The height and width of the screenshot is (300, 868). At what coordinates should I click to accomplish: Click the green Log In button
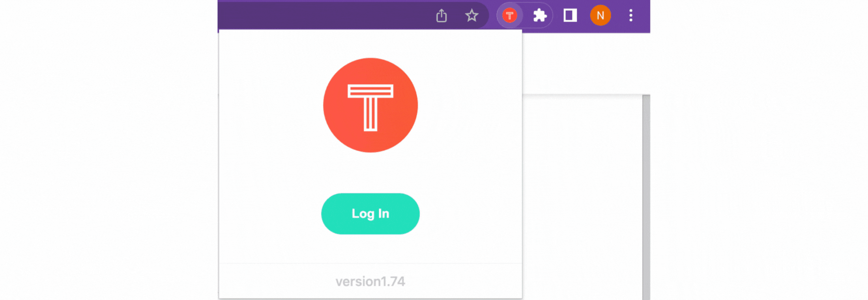(x=370, y=214)
